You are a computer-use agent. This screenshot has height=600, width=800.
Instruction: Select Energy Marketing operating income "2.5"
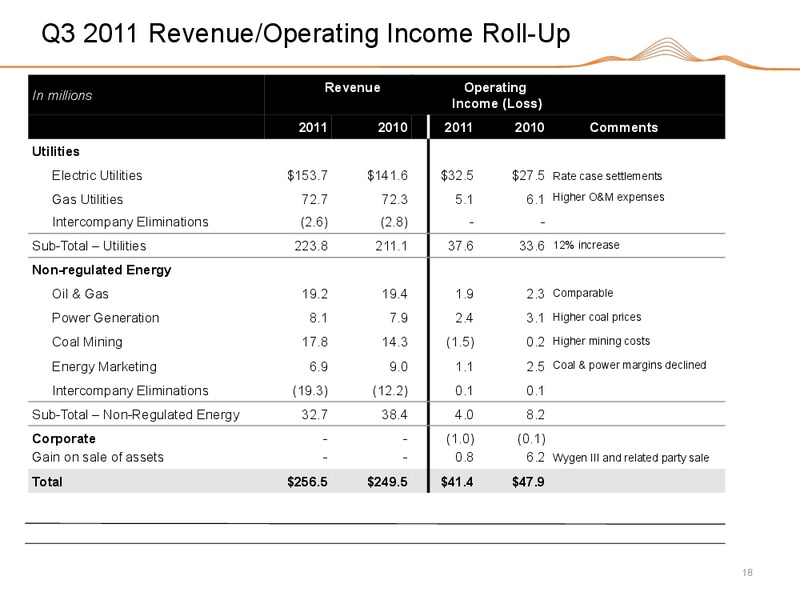pyautogui.click(x=535, y=367)
